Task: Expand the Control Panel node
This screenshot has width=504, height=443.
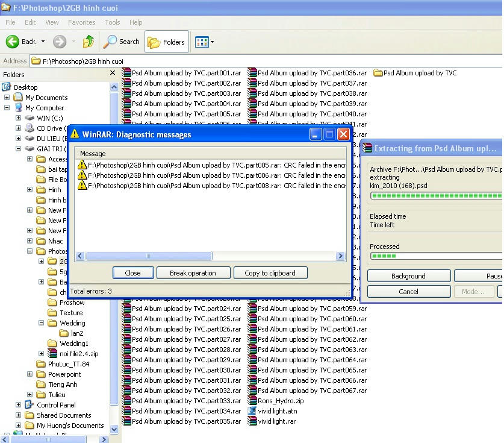Action: [x=18, y=404]
